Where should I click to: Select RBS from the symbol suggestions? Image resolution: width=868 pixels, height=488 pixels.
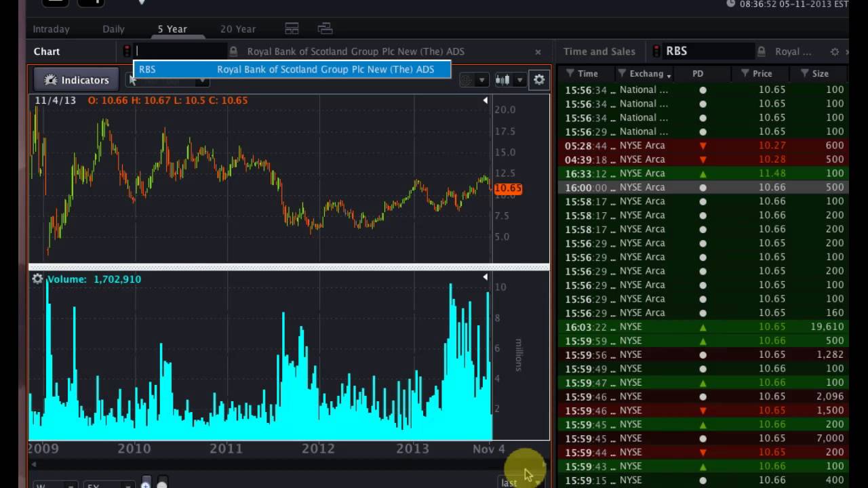coord(292,69)
